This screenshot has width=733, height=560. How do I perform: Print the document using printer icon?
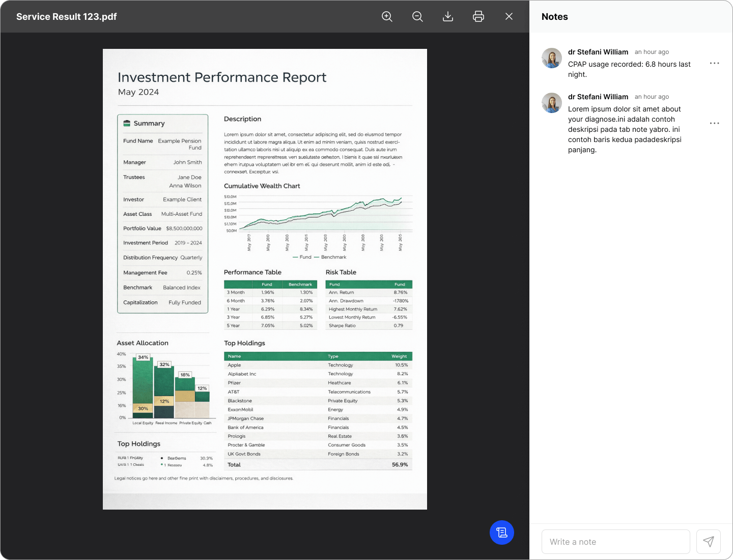coord(478,17)
